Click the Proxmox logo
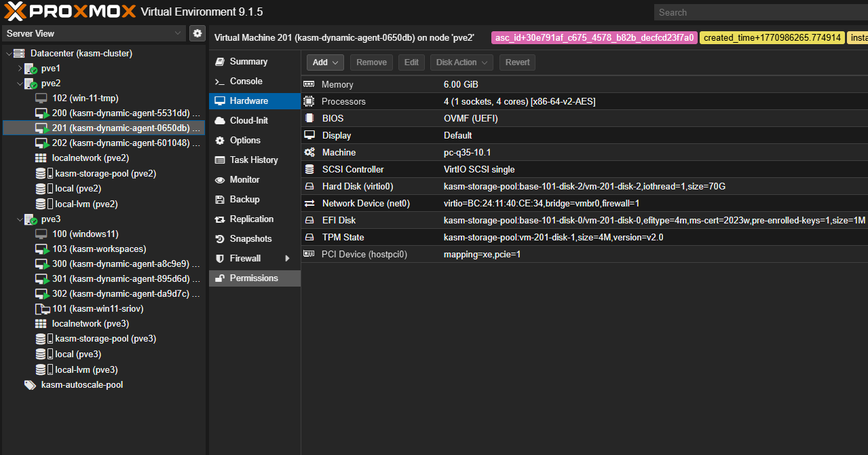868x455 pixels. coord(69,12)
